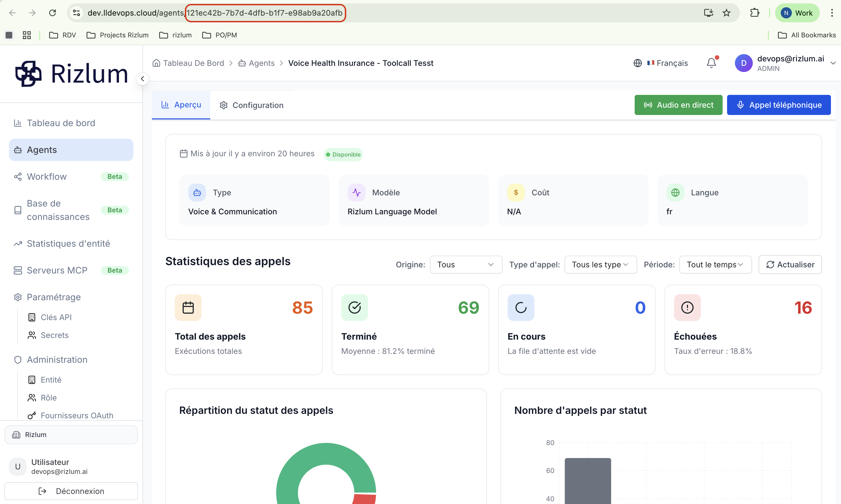Open the Français language selector
Image resolution: width=841 pixels, height=504 pixels.
pos(661,63)
